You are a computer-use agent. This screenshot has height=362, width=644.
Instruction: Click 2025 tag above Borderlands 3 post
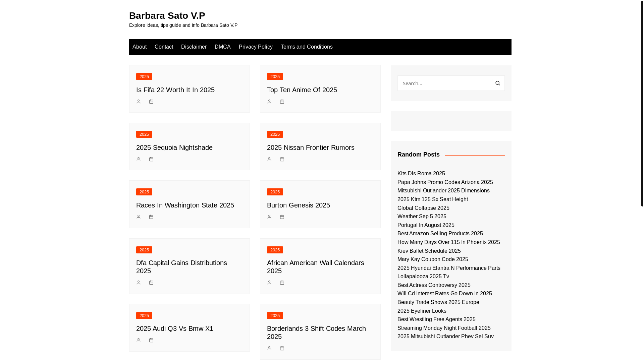pos(275,316)
